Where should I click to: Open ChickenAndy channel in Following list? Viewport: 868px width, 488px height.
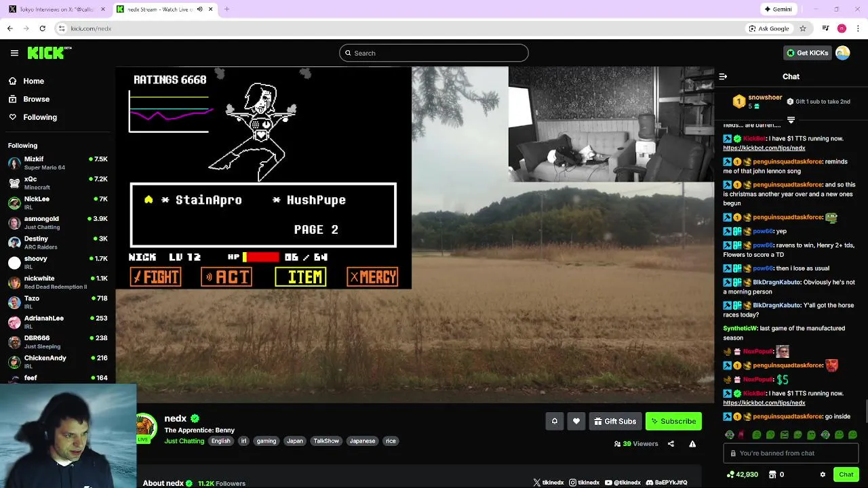(x=58, y=361)
